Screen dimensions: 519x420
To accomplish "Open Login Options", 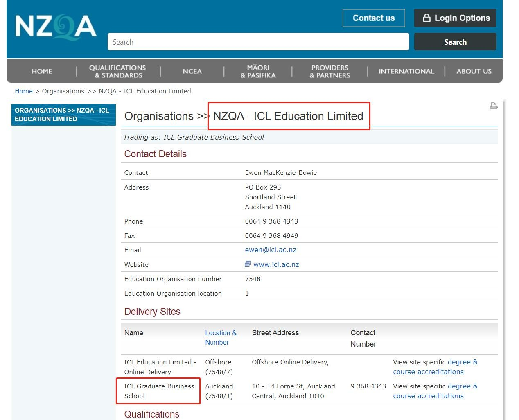I will click(x=455, y=18).
